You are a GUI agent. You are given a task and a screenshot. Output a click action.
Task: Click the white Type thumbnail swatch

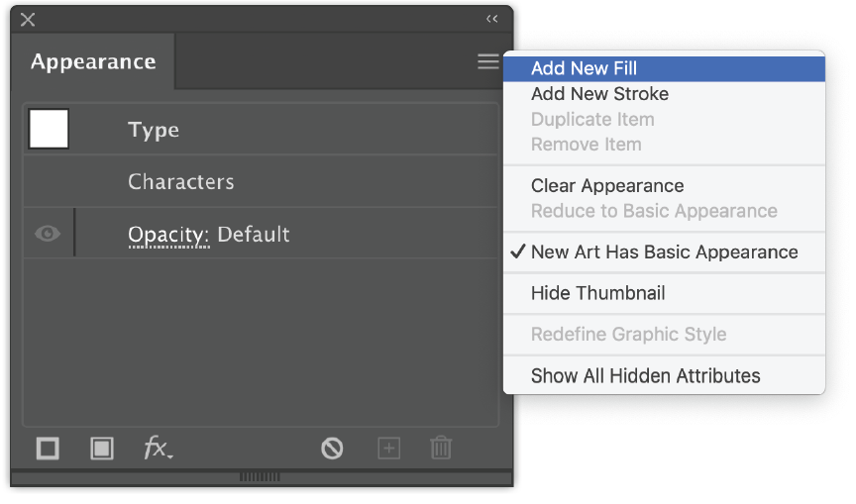point(49,129)
